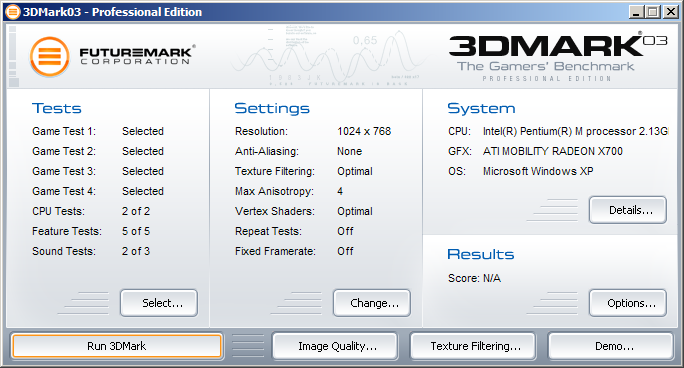Screen dimensions: 684x368
Task: Click the 3DMark03 title bar icon
Action: (13, 12)
